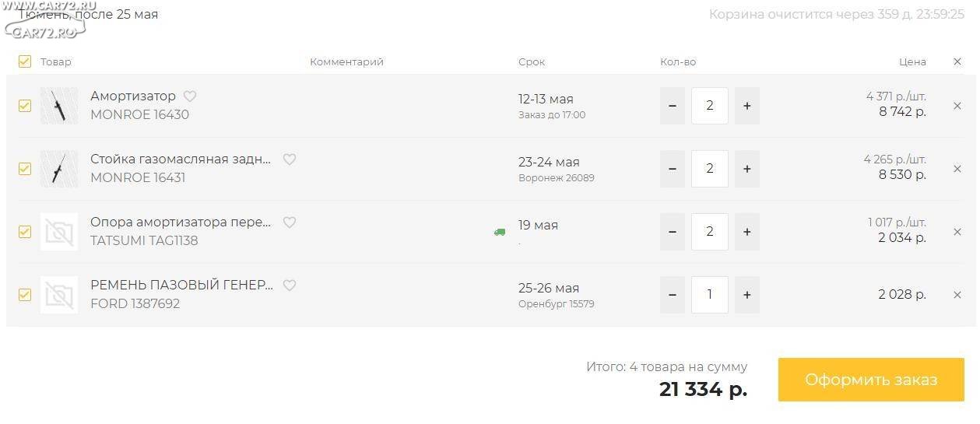Open the Стойка газомасляная задн... product link
The width and height of the screenshot is (980, 424).
coord(181,159)
